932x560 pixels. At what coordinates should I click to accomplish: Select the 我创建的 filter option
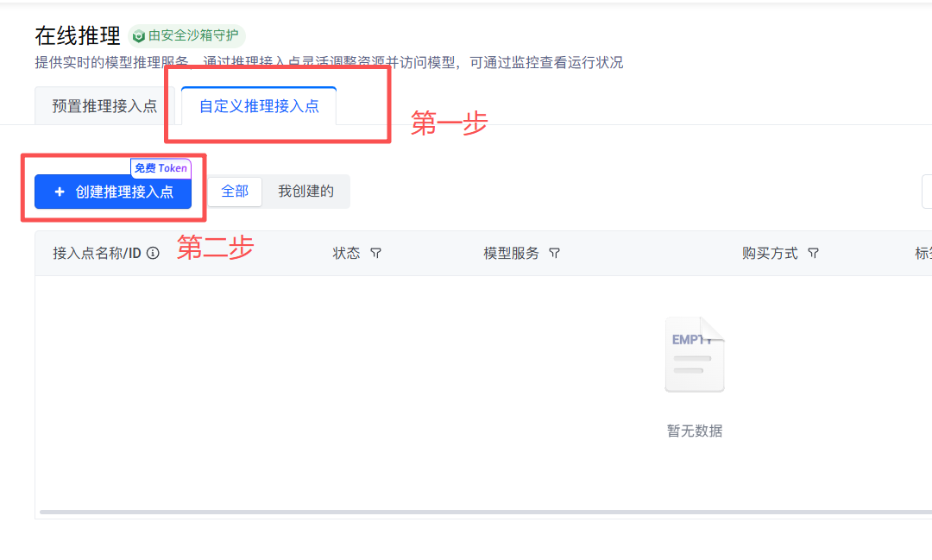(x=306, y=191)
